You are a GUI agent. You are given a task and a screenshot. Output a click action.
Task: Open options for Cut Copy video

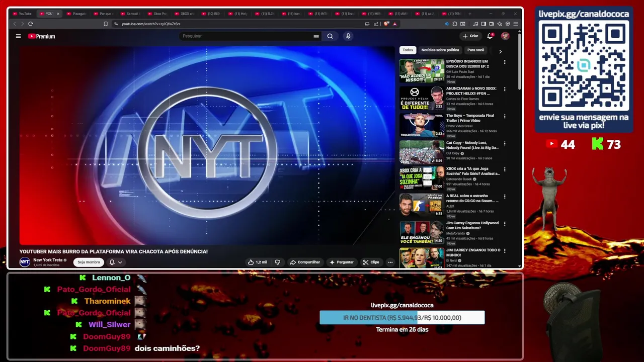505,144
